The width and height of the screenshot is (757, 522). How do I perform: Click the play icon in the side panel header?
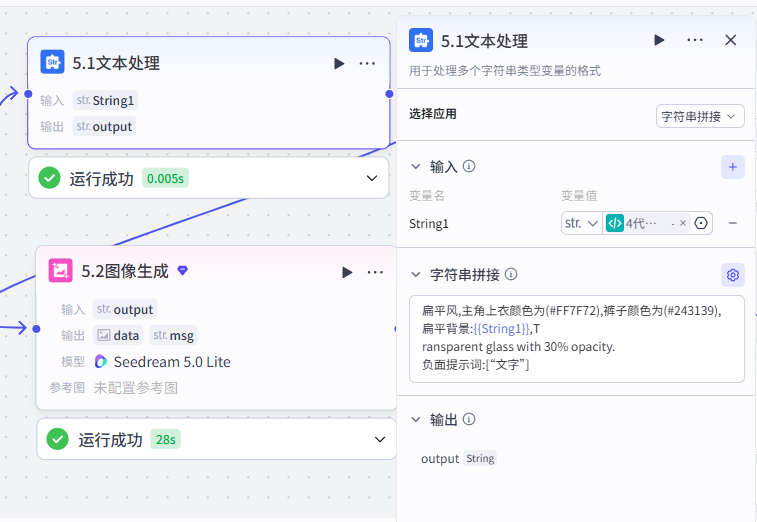(x=659, y=40)
